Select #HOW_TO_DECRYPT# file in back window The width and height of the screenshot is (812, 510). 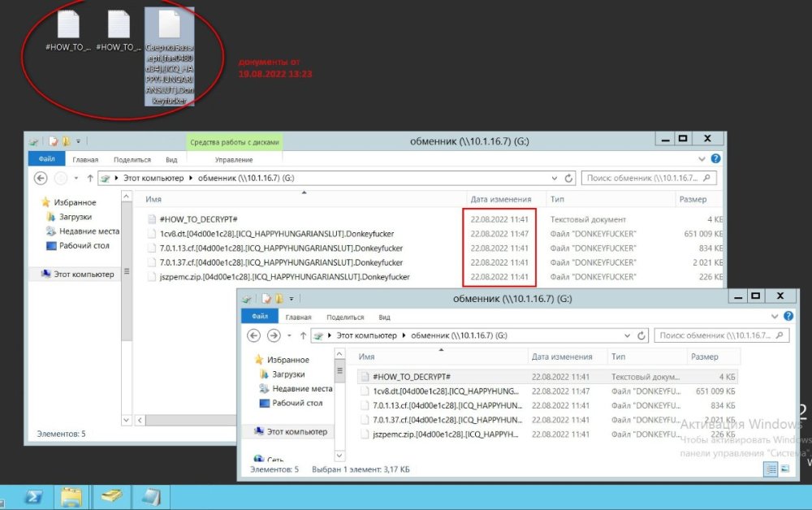198,219
